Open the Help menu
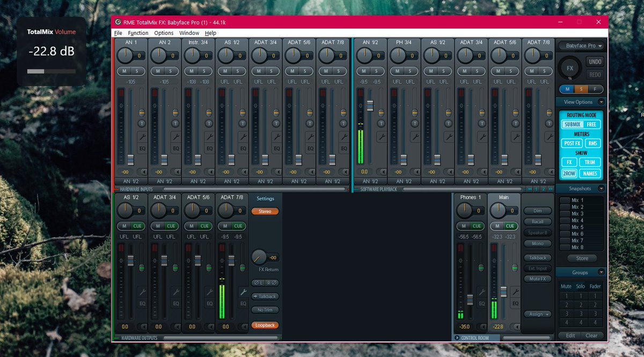This screenshot has width=644, height=357. tap(210, 33)
